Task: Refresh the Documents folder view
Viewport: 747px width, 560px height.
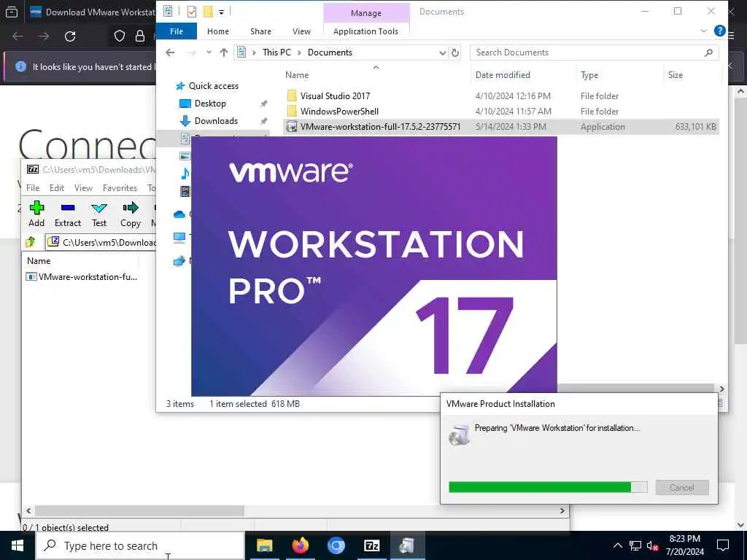Action: (x=455, y=52)
